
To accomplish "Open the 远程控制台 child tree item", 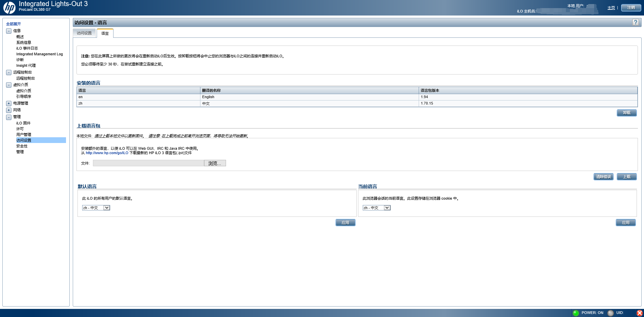I will [x=26, y=78].
